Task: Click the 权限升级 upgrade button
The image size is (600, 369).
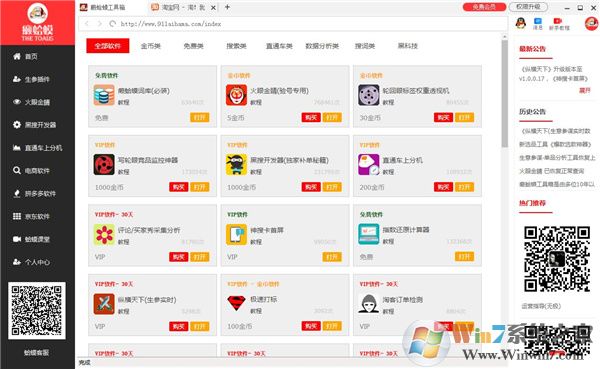Action: (x=528, y=7)
